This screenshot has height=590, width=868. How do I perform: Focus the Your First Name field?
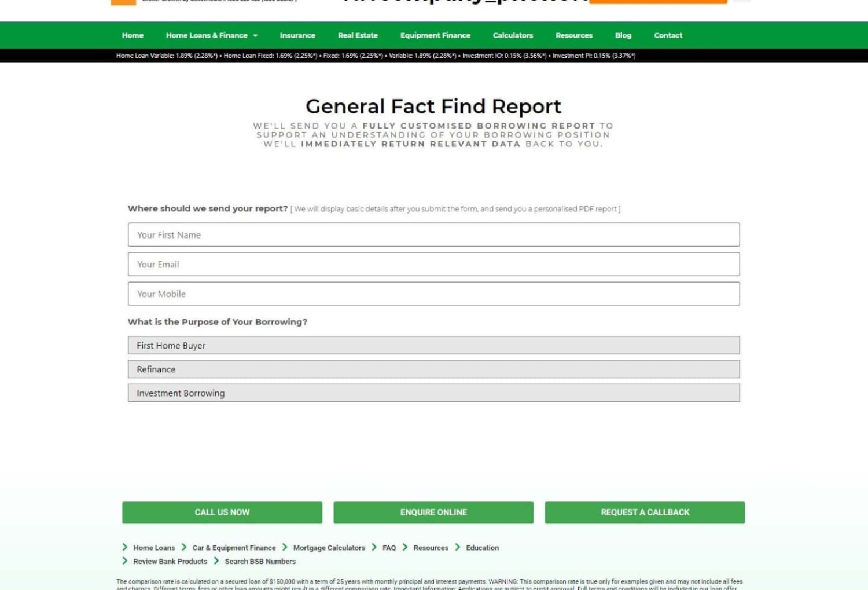click(433, 235)
